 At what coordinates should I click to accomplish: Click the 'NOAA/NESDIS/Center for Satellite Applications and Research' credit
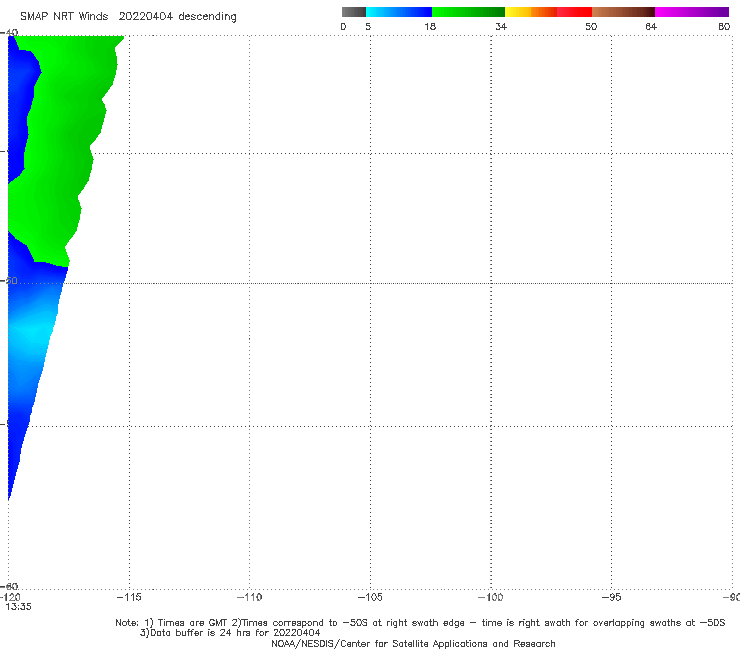(x=413, y=643)
